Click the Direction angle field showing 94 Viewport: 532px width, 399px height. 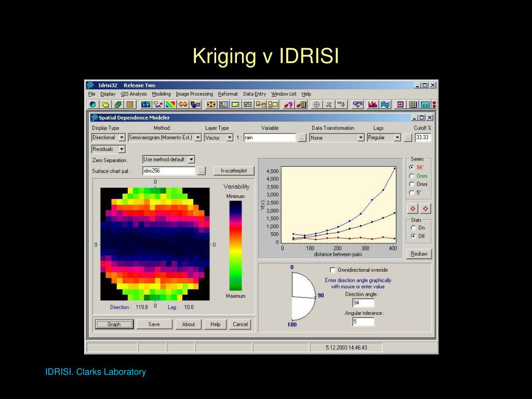point(363,303)
